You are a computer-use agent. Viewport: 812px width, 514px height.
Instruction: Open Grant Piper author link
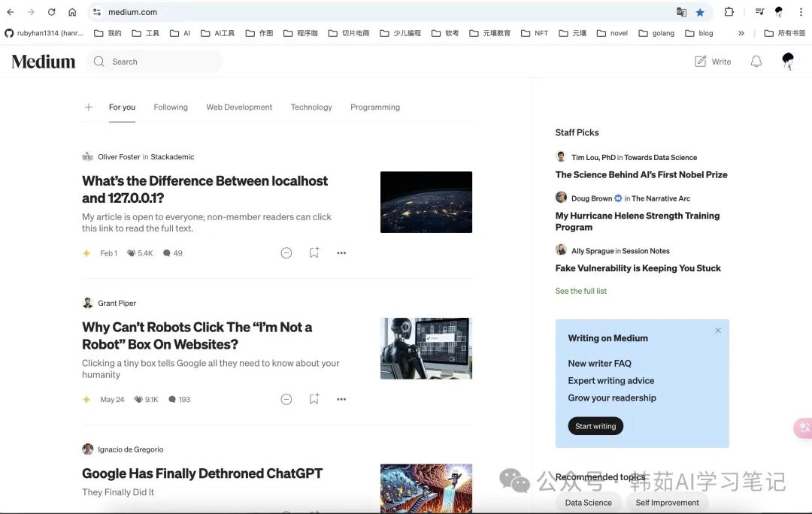[x=117, y=304]
